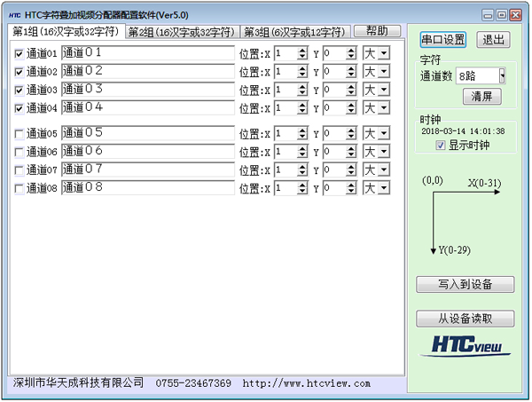Switch to the 第2组 tab
Image resolution: width=532 pixels, height=402 pixels.
click(182, 32)
